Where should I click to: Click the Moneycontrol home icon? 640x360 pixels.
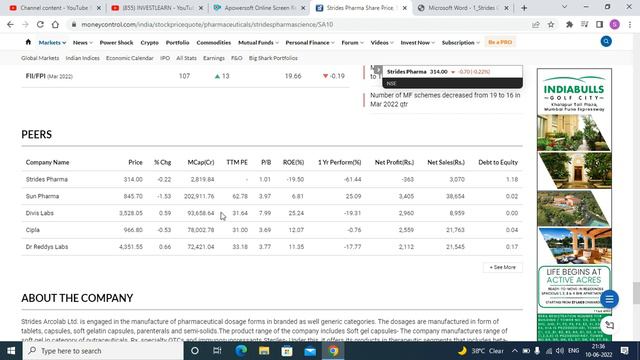pyautogui.click(x=28, y=42)
